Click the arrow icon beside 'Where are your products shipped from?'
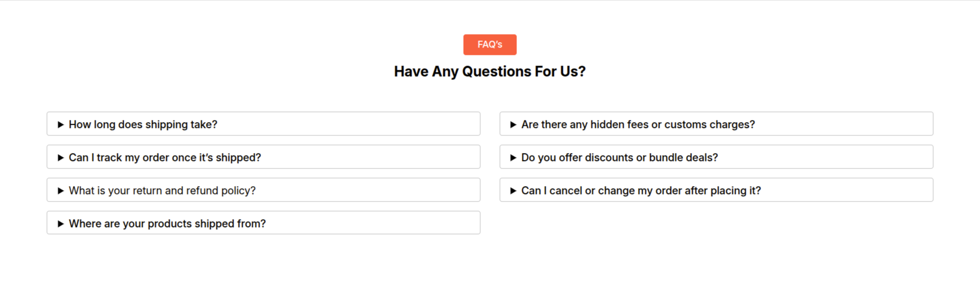Image resolution: width=980 pixels, height=297 pixels. pyautogui.click(x=61, y=224)
